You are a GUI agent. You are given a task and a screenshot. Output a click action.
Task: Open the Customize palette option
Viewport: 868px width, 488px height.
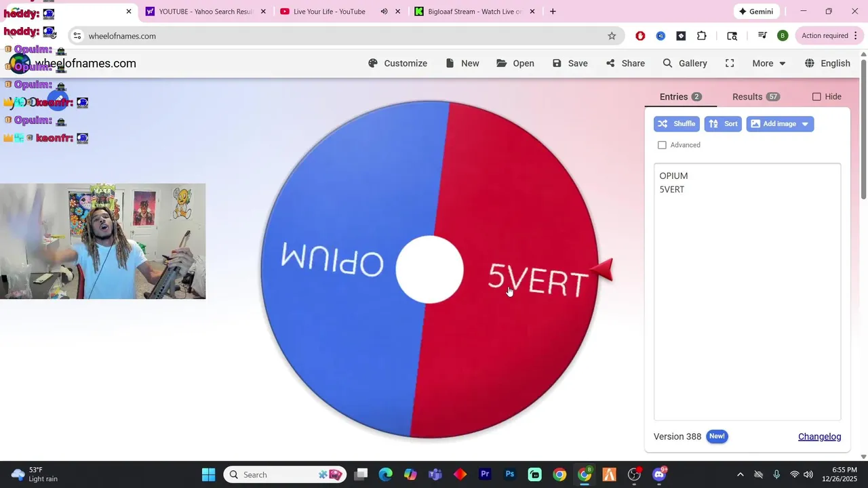tap(397, 63)
